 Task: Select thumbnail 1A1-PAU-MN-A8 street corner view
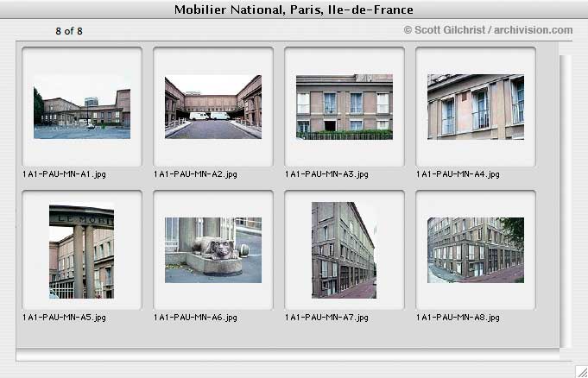(476, 250)
